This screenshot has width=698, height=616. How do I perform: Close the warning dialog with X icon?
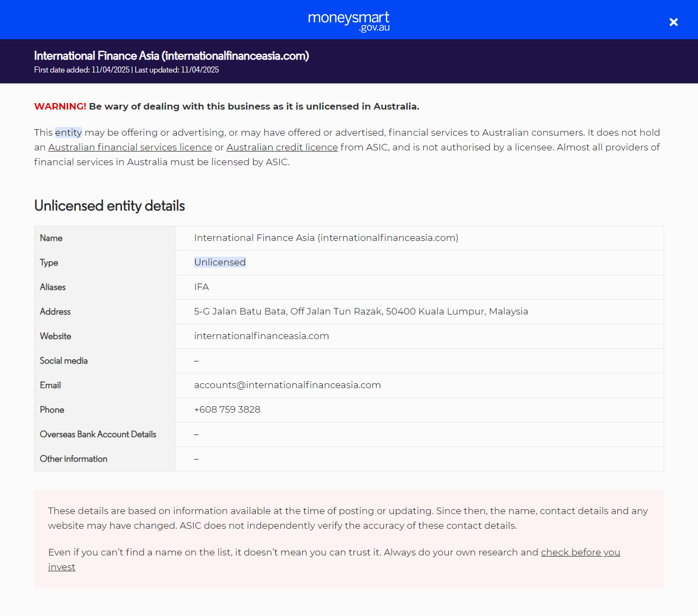[x=673, y=22]
